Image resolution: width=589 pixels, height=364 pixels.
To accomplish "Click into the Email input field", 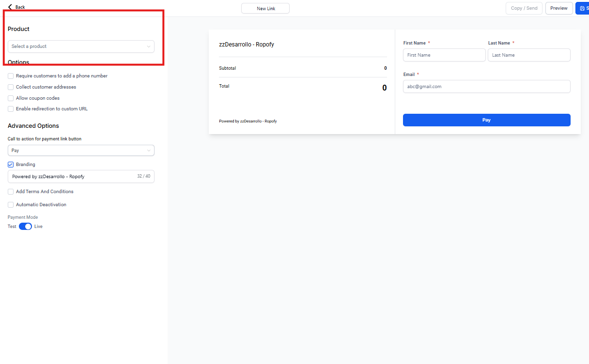I will coord(486,87).
